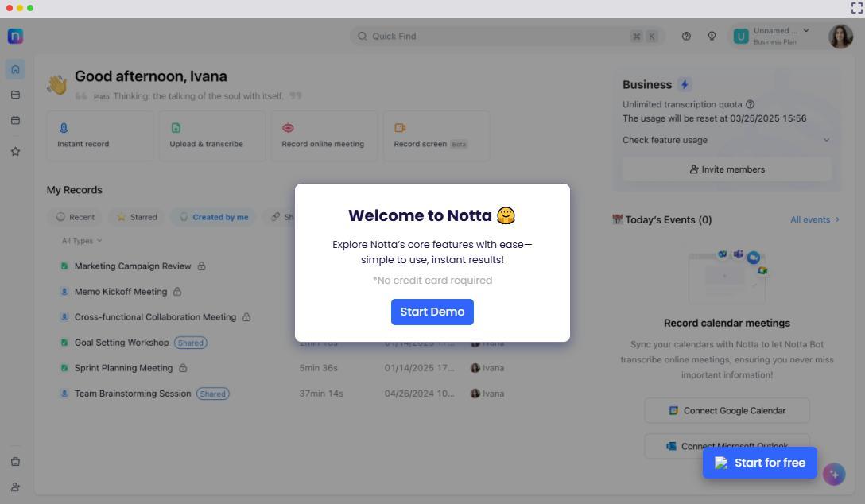Open the Team Brainstorming Session record
The height and width of the screenshot is (504, 865).
133,394
